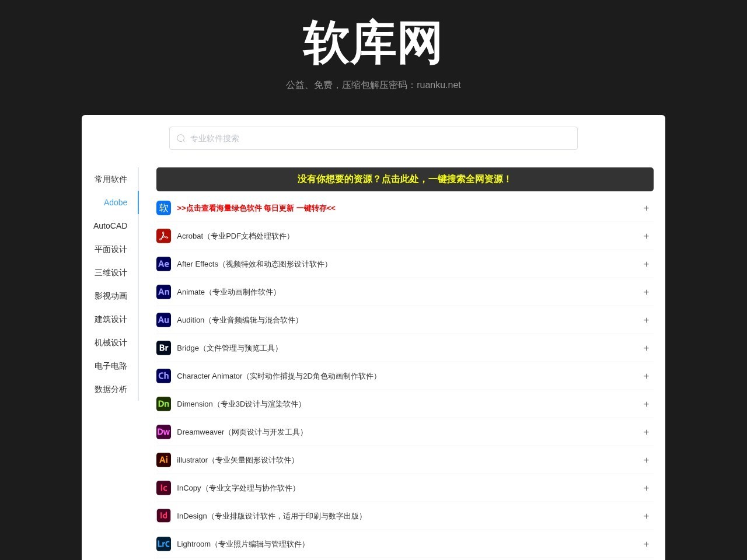The image size is (747, 560).
Task: Click the Bridge Br icon
Action: (163, 348)
